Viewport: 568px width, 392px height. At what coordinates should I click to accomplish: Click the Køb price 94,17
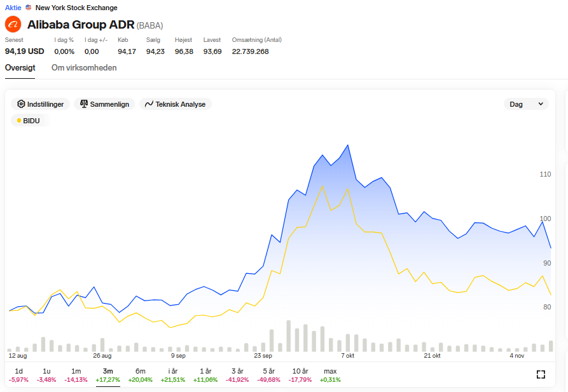(x=127, y=51)
